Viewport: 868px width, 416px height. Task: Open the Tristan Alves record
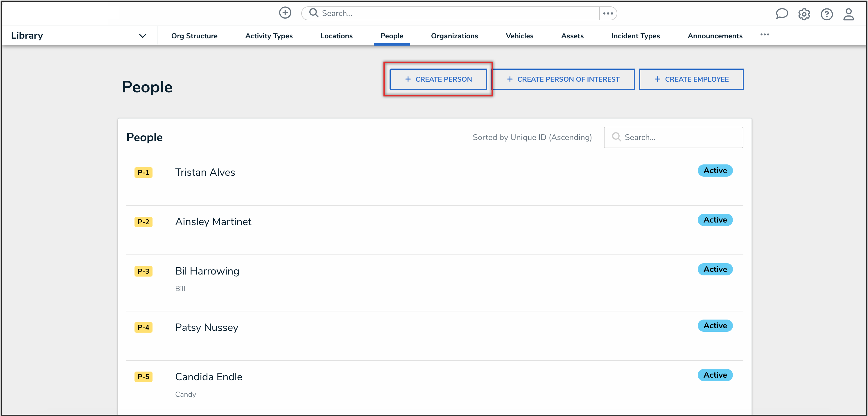[x=205, y=173]
